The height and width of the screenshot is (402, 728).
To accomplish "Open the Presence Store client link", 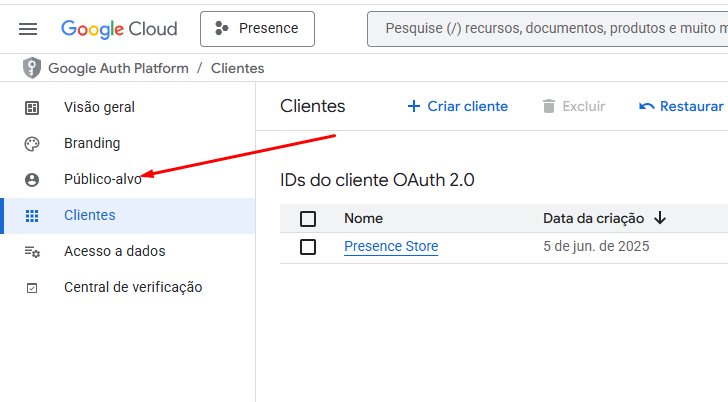I will 391,246.
